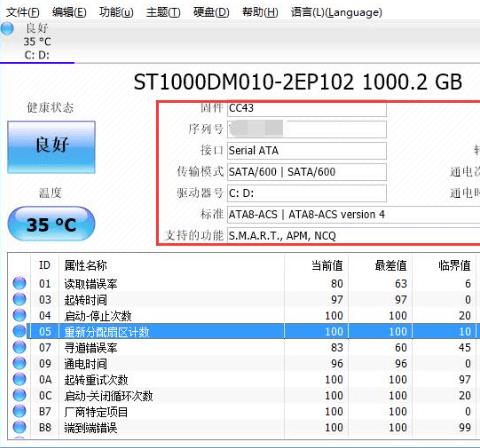This screenshot has width=480, height=448.
Task: Click status orb icon of row 05
Action: (19, 331)
